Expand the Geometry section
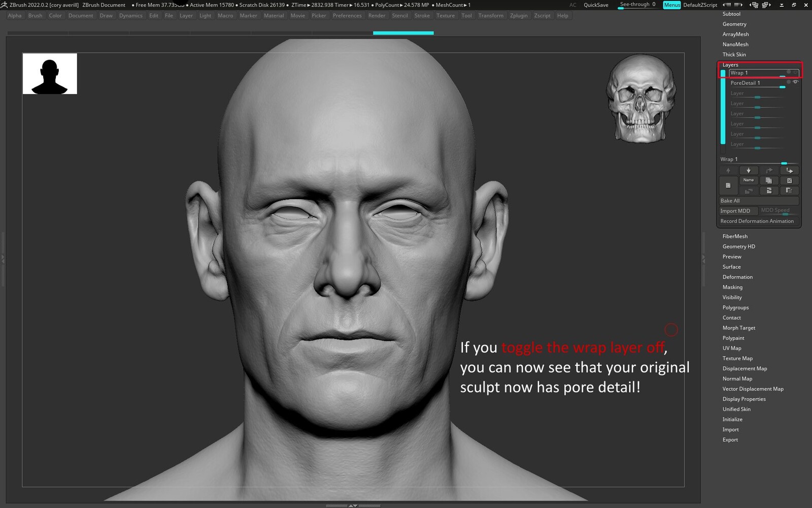Image resolution: width=812 pixels, height=508 pixels. tap(734, 24)
